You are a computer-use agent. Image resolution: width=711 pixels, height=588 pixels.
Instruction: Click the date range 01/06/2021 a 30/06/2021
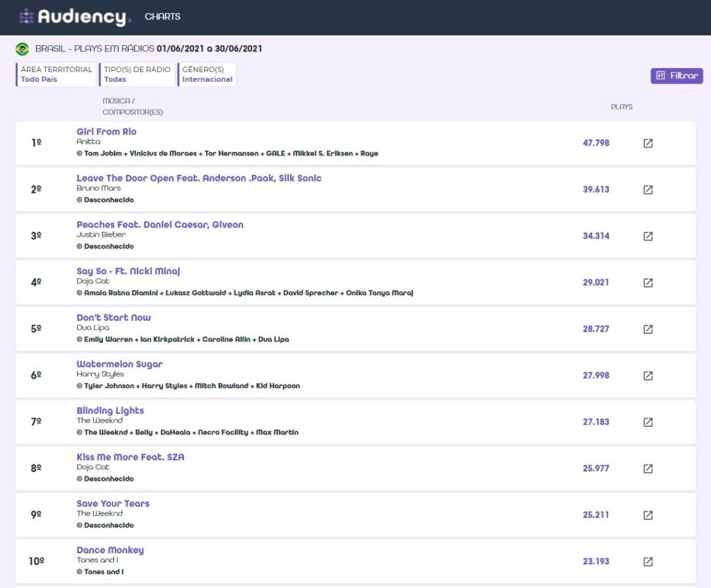tap(210, 49)
